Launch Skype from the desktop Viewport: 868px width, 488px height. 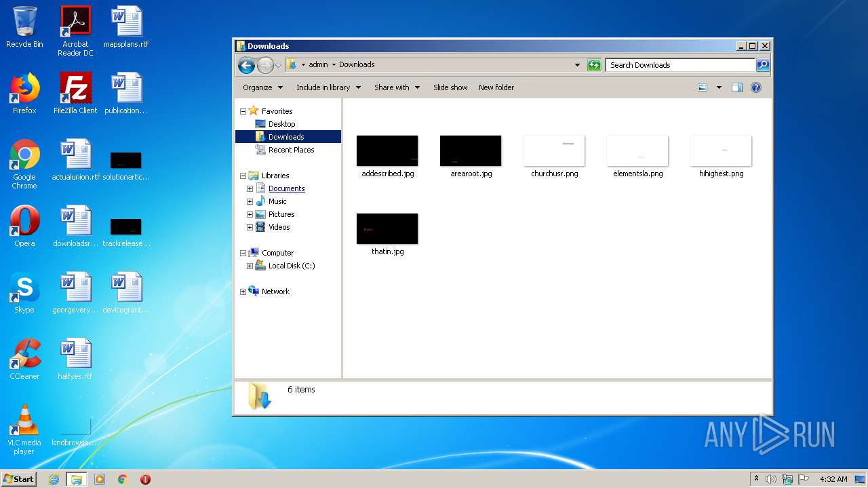[x=24, y=293]
